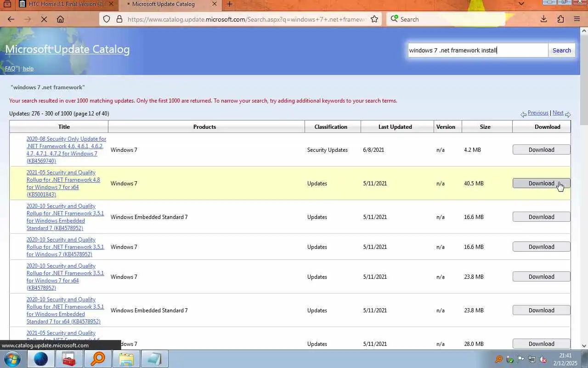Click the orange magnifier tray icon
This screenshot has width=588, height=368.
[x=498, y=359]
